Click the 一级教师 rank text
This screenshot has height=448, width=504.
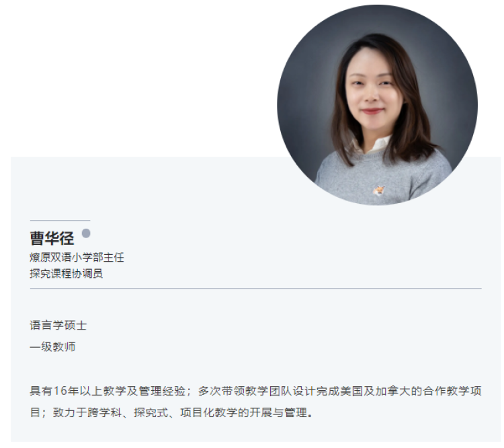[x=52, y=347]
